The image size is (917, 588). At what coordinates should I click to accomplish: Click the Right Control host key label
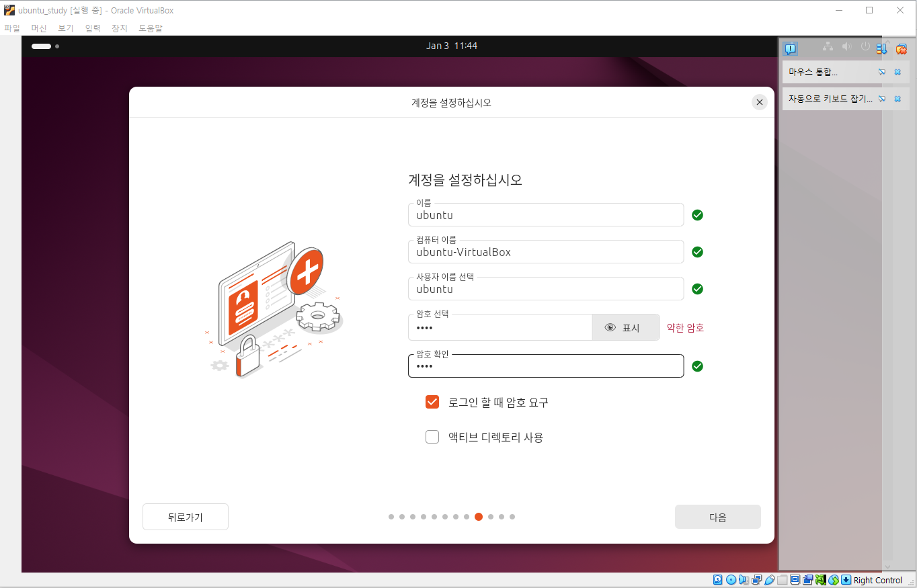point(878,580)
